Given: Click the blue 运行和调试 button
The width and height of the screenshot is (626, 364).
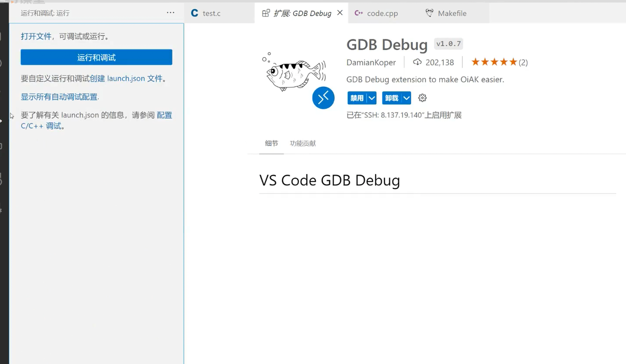Looking at the screenshot, I should point(96,57).
